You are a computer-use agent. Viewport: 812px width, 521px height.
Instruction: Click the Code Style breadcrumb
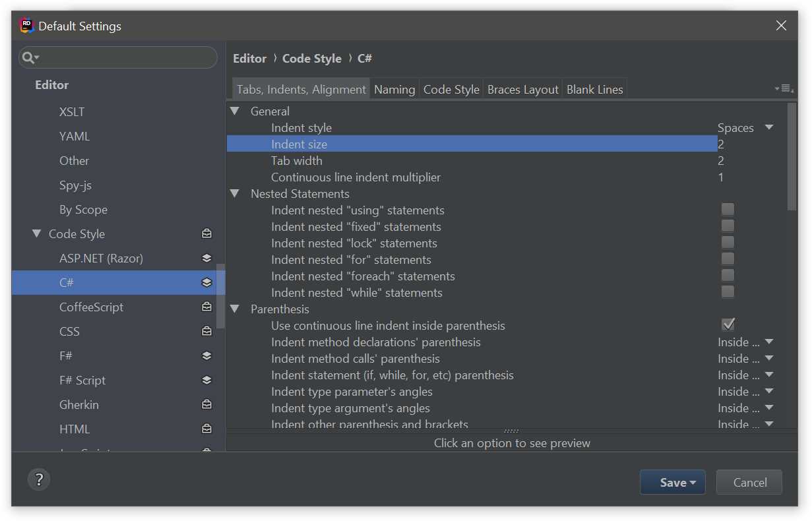[312, 58]
